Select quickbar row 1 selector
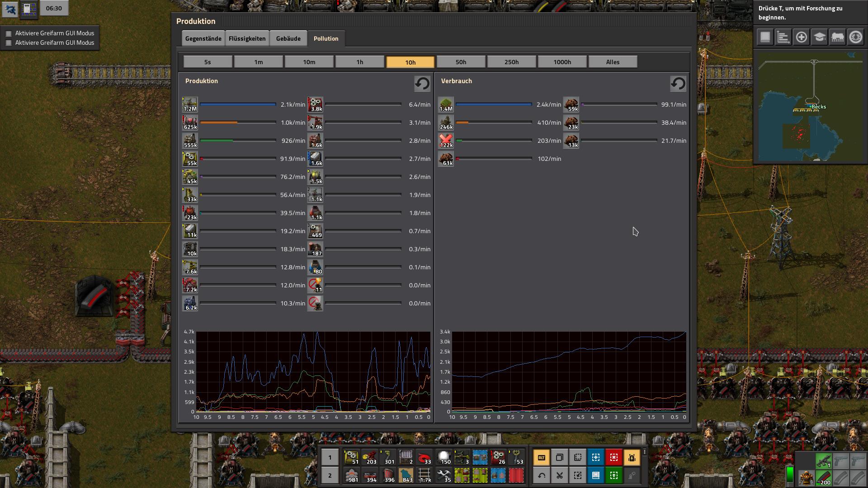 (330, 457)
